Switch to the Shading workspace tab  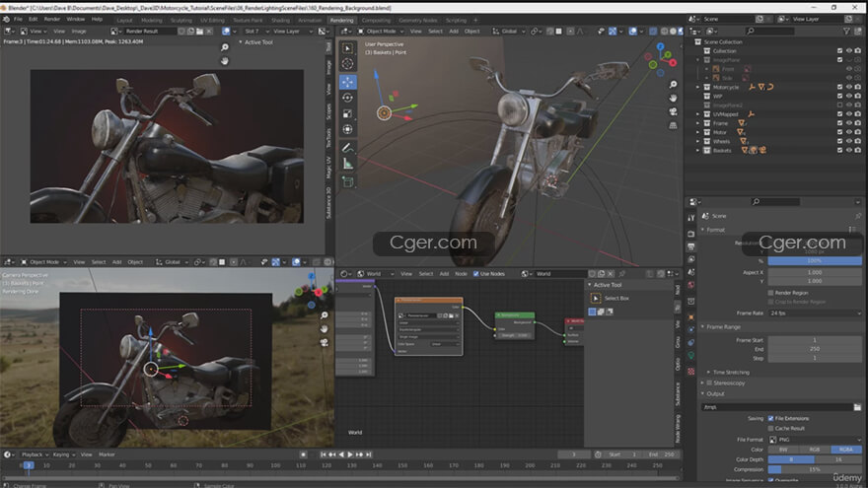click(x=281, y=20)
